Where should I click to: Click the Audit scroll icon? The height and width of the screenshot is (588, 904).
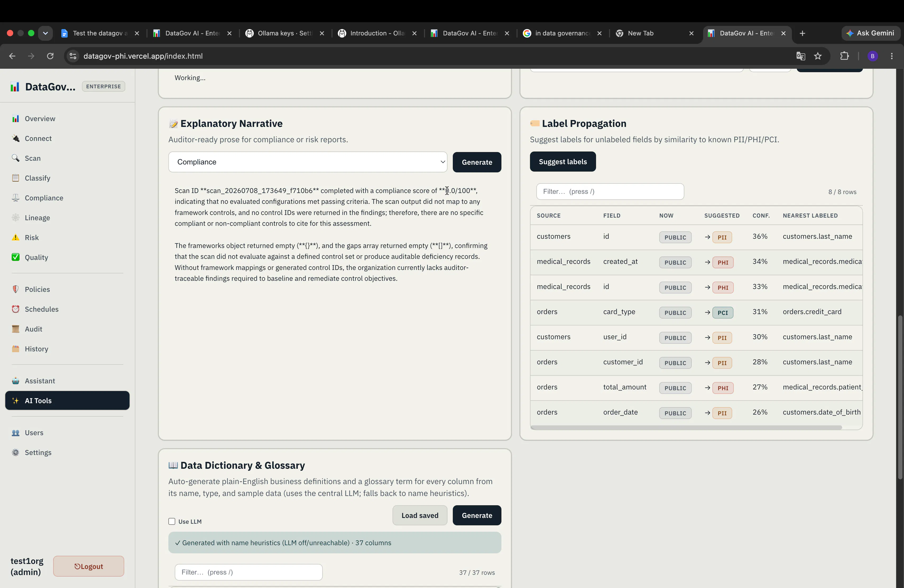(x=16, y=329)
